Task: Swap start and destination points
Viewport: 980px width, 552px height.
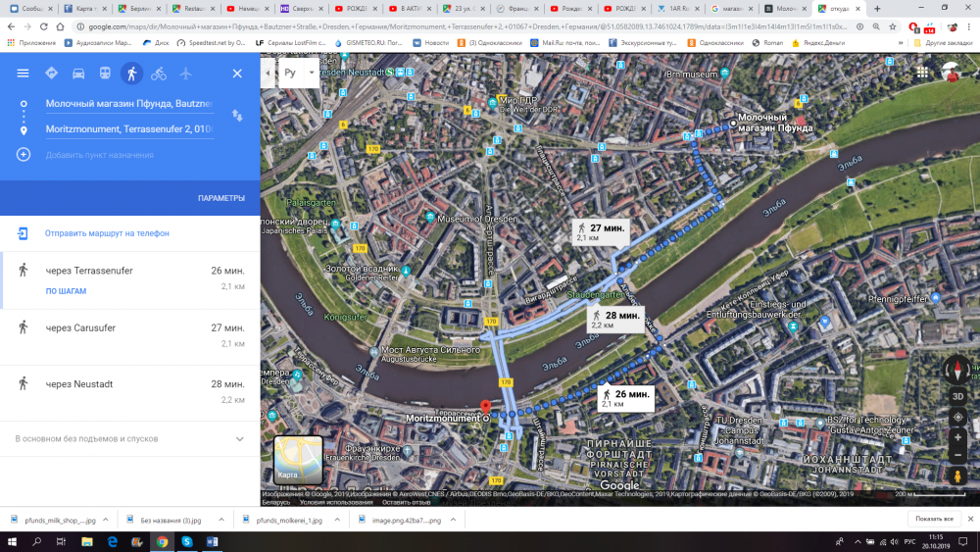Action: tap(237, 116)
